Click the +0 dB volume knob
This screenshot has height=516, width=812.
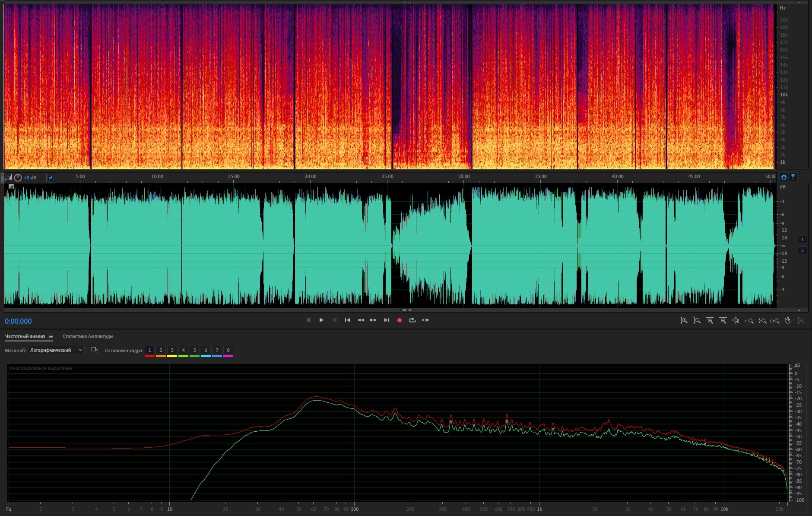18,178
